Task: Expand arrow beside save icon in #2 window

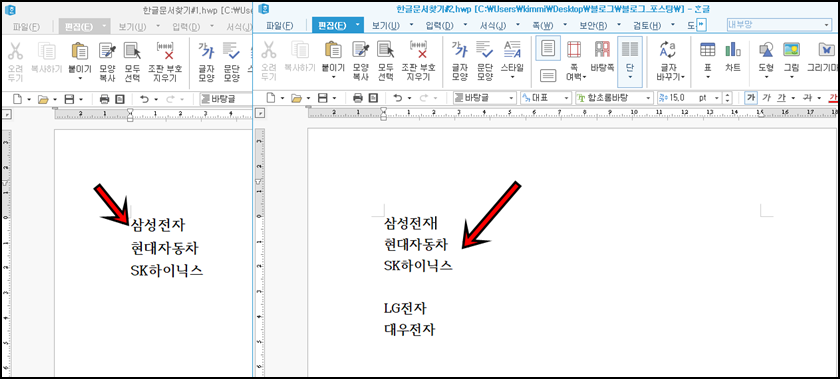Action: tap(335, 99)
